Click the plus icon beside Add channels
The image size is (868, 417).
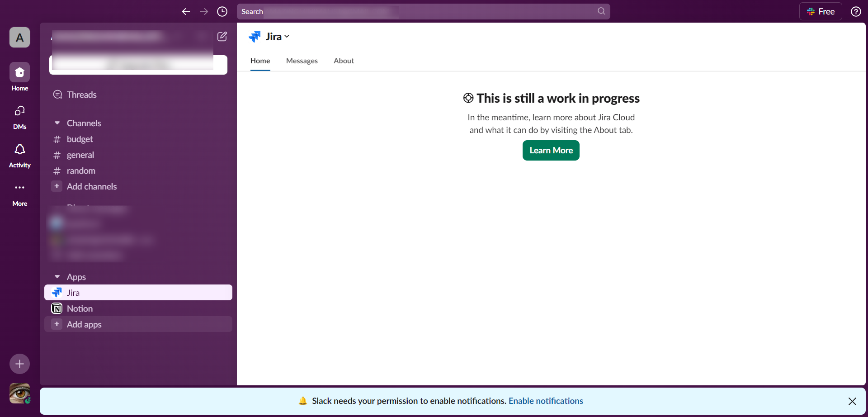[57, 186]
